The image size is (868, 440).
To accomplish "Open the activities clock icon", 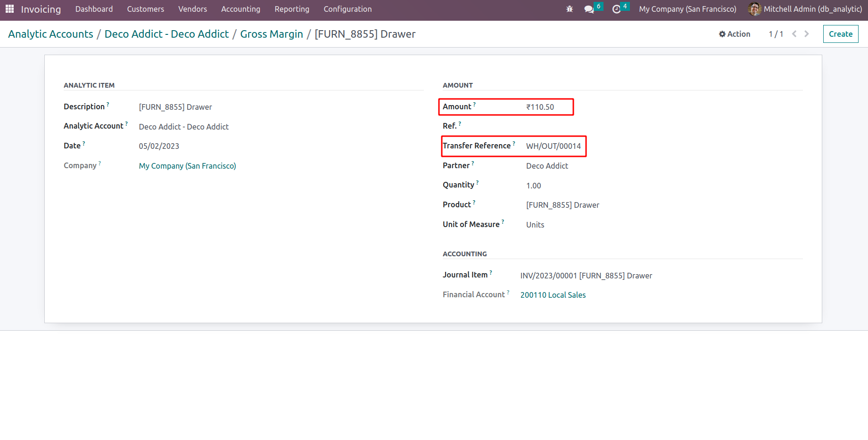I will [x=616, y=9].
